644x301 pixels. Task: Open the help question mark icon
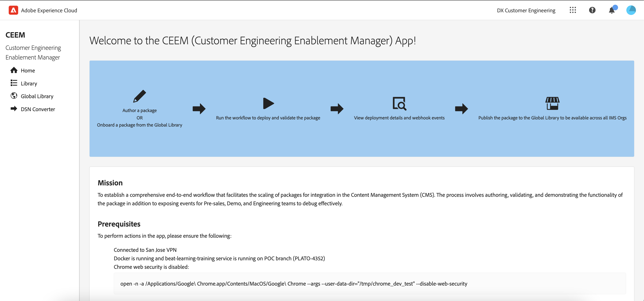(592, 10)
